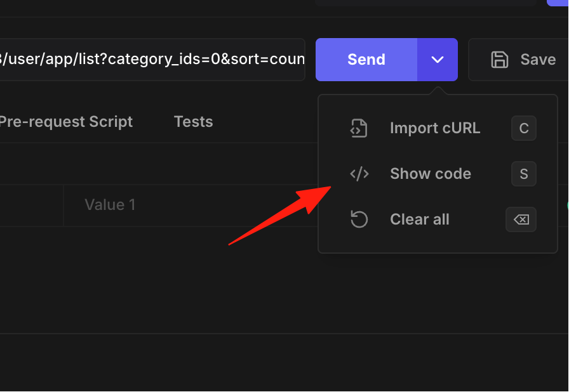The height and width of the screenshot is (392, 569).
Task: Open the Pre-request Script tab
Action: 66,122
